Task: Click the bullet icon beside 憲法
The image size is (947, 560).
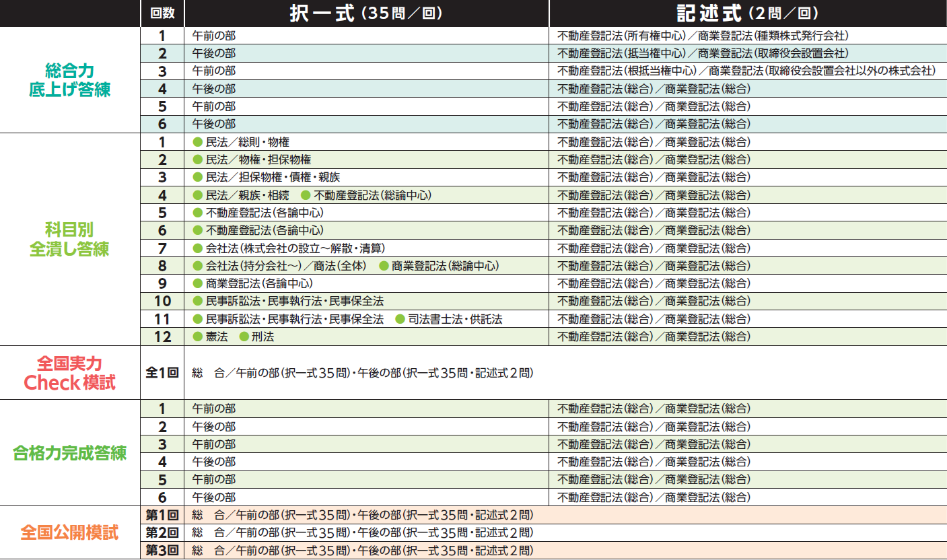Action: (x=196, y=336)
